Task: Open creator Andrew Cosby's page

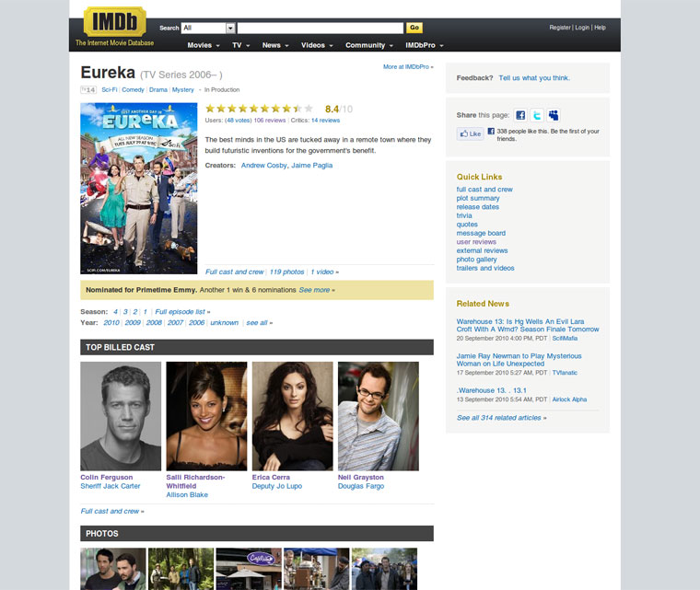Action: 263,165
